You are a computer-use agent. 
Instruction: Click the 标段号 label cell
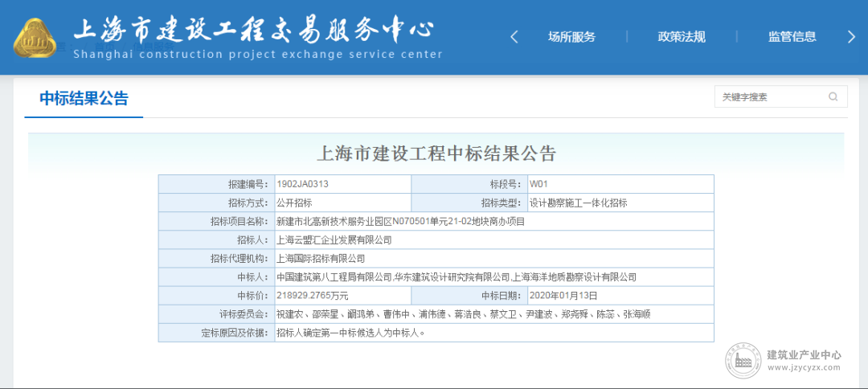tap(469, 184)
